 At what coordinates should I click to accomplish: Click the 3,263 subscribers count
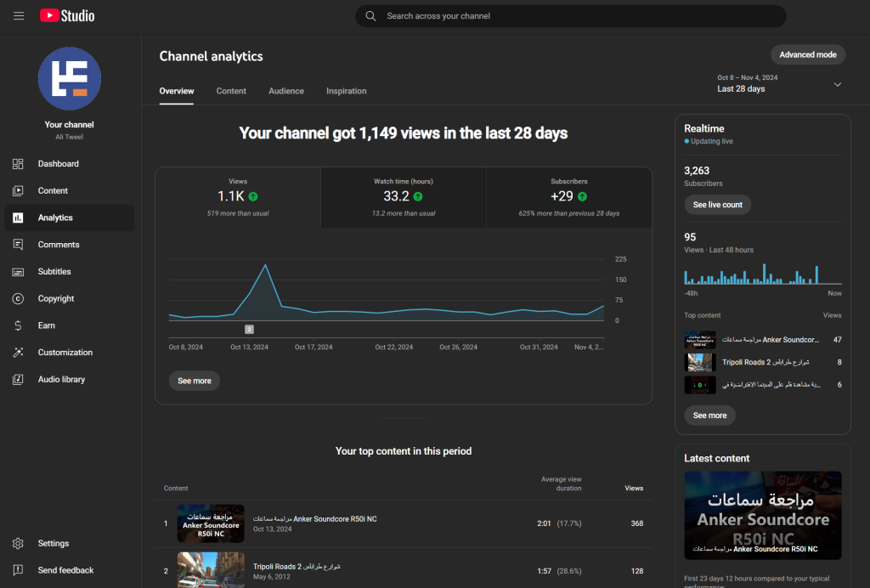click(697, 171)
